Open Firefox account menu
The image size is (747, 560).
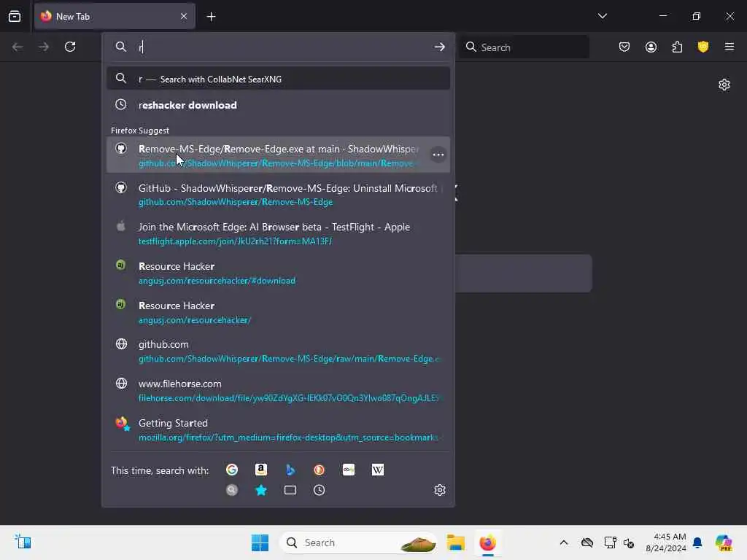(x=651, y=47)
